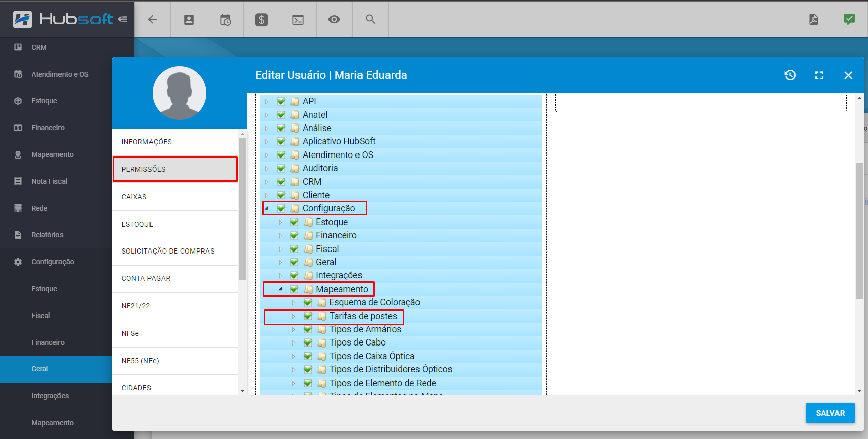The height and width of the screenshot is (439, 868).
Task: Click the back arrow in toolbar
Action: 152,19
